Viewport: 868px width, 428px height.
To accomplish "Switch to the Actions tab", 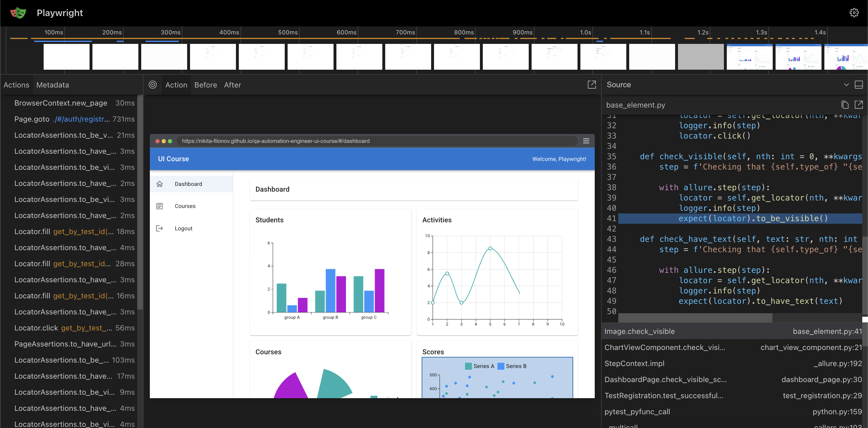I will [x=17, y=85].
